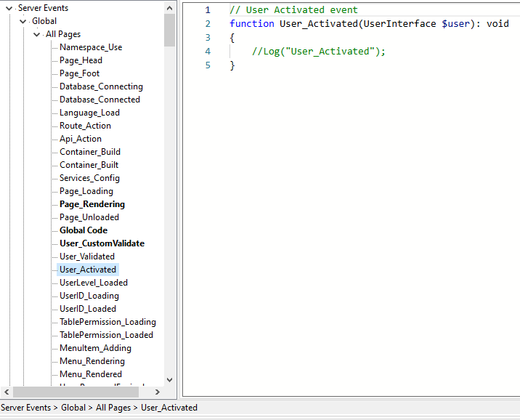Click horizontal scrollbar right arrow
Image resolution: width=520 pixels, height=420 pixels.
click(157, 392)
